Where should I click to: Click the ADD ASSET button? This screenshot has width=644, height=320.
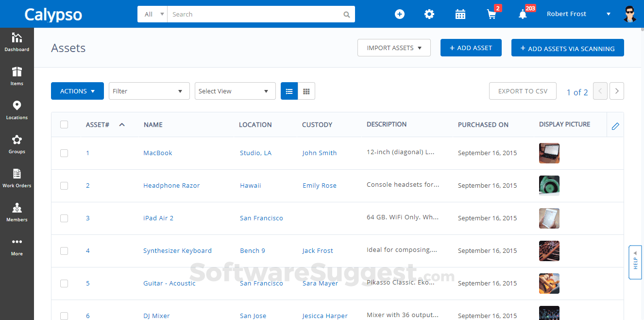coord(471,48)
